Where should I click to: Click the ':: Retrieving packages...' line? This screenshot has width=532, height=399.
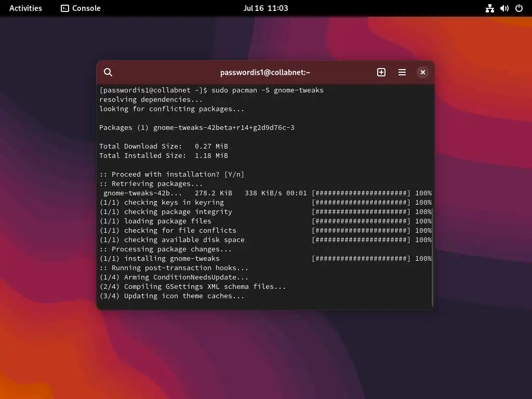(x=151, y=183)
